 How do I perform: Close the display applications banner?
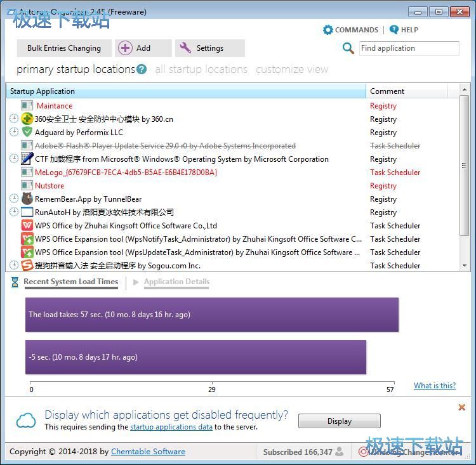click(462, 407)
